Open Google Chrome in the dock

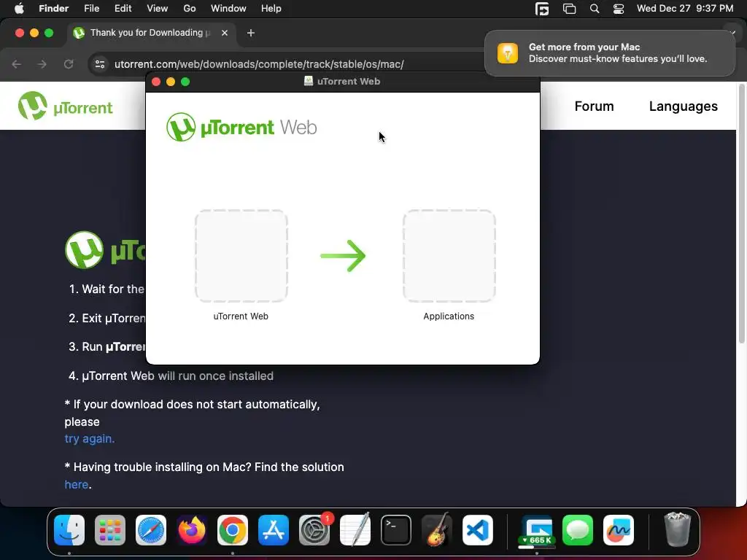(x=233, y=530)
